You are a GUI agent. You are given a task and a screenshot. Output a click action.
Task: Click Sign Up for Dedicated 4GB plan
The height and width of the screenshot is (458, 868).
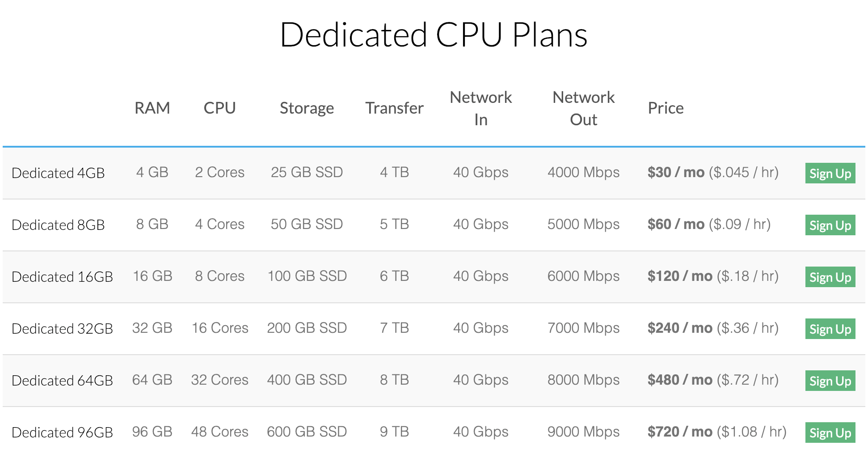click(x=830, y=173)
